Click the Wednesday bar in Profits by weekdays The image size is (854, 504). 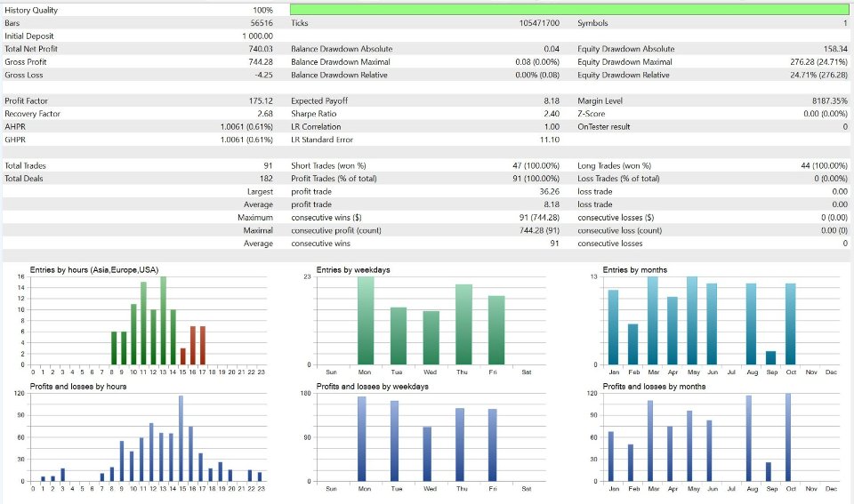[x=427, y=454]
